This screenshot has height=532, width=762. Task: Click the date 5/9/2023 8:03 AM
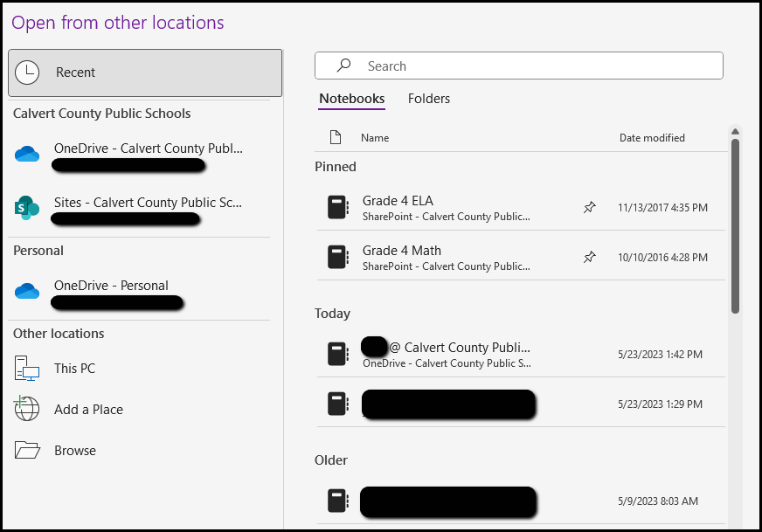(657, 501)
